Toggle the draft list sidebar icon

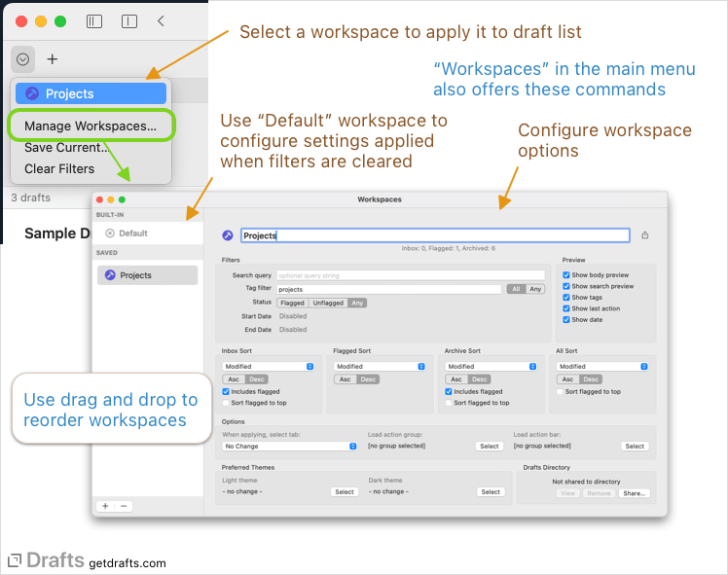(x=94, y=21)
